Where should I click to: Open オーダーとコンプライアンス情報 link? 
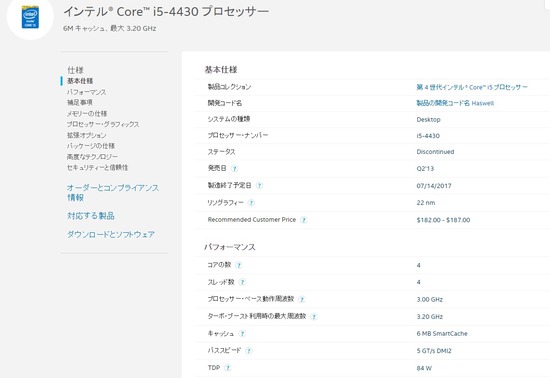pos(113,193)
